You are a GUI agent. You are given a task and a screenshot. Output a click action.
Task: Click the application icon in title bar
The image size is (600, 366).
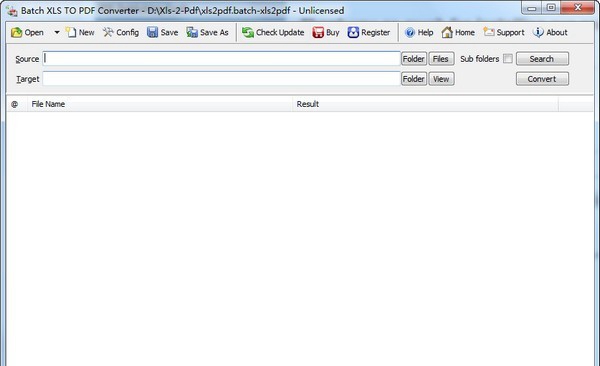11,11
